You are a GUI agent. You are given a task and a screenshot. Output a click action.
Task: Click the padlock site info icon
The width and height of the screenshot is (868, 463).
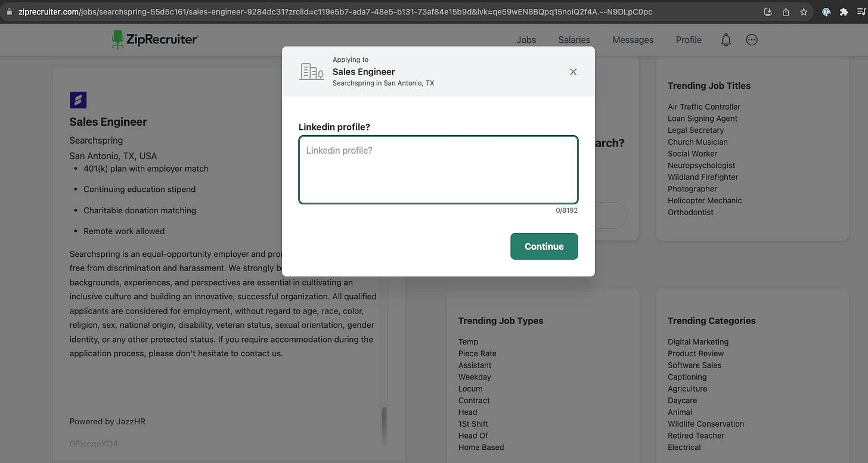11,12
